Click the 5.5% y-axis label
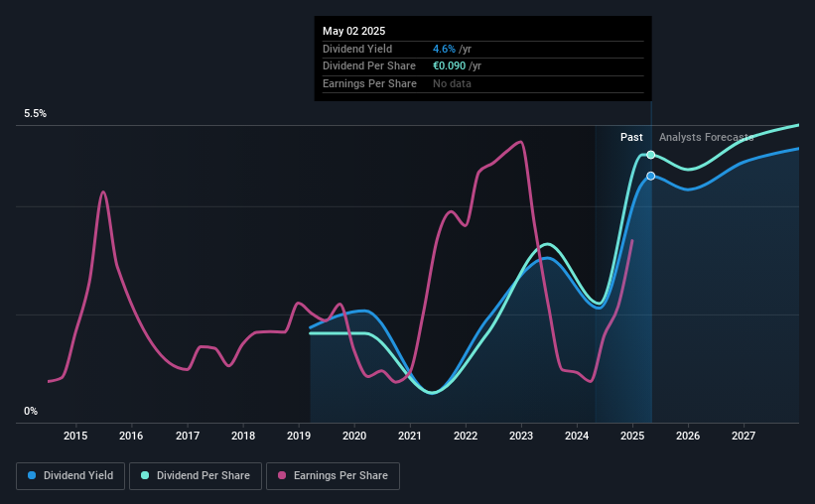The height and width of the screenshot is (504, 815). pos(36,114)
